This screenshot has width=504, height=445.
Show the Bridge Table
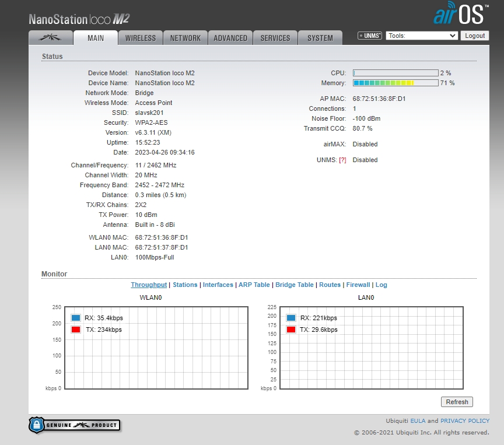295,285
